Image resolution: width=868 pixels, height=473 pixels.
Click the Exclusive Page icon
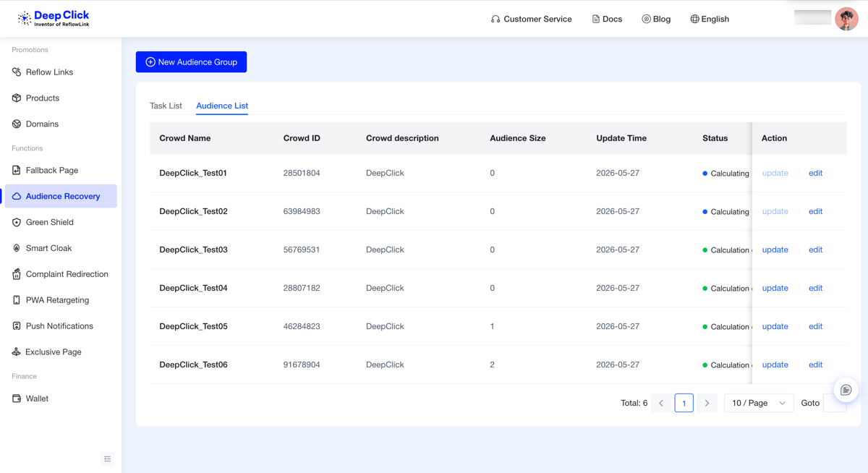click(x=17, y=352)
